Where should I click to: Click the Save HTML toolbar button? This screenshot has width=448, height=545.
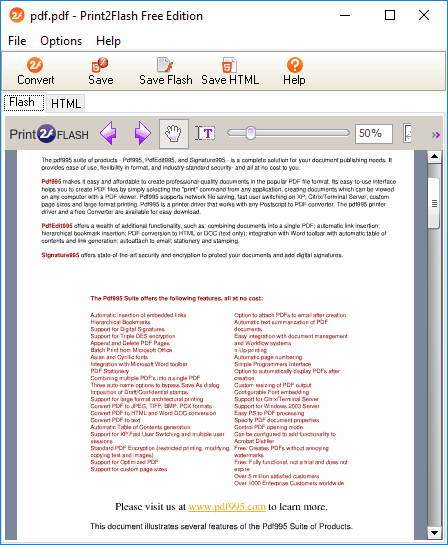pyautogui.click(x=230, y=72)
